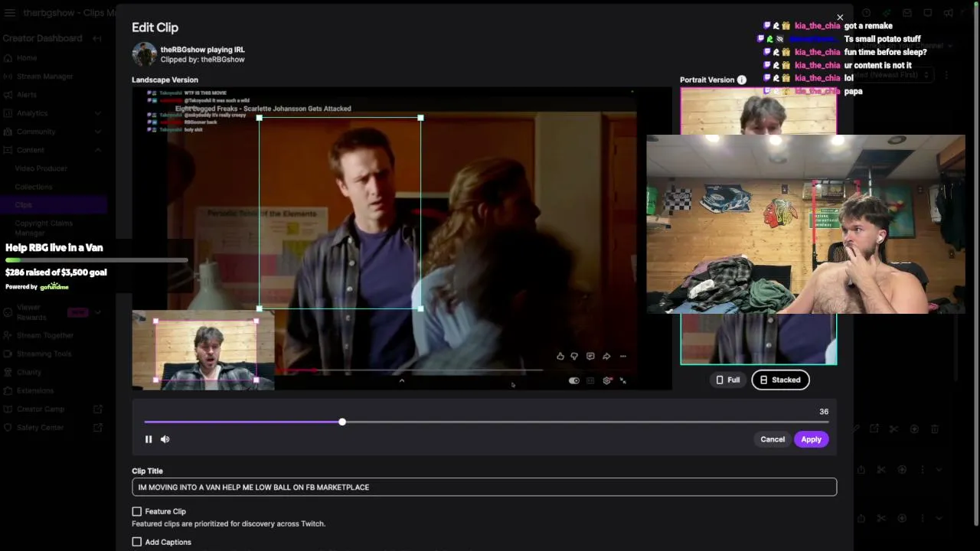
Task: Click the Content icon in the sidebar
Action: pyautogui.click(x=8, y=150)
